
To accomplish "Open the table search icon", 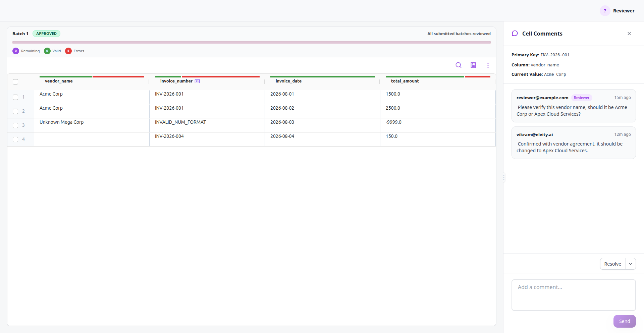I will (458, 65).
